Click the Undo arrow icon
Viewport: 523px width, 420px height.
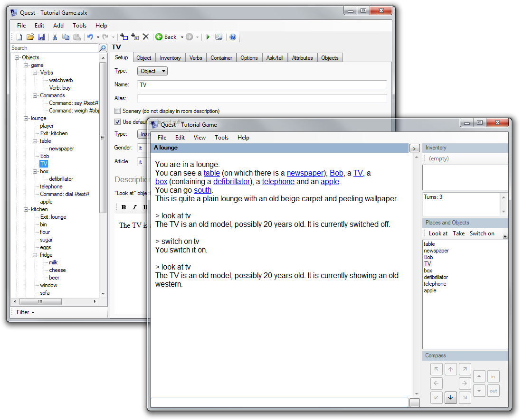(90, 37)
